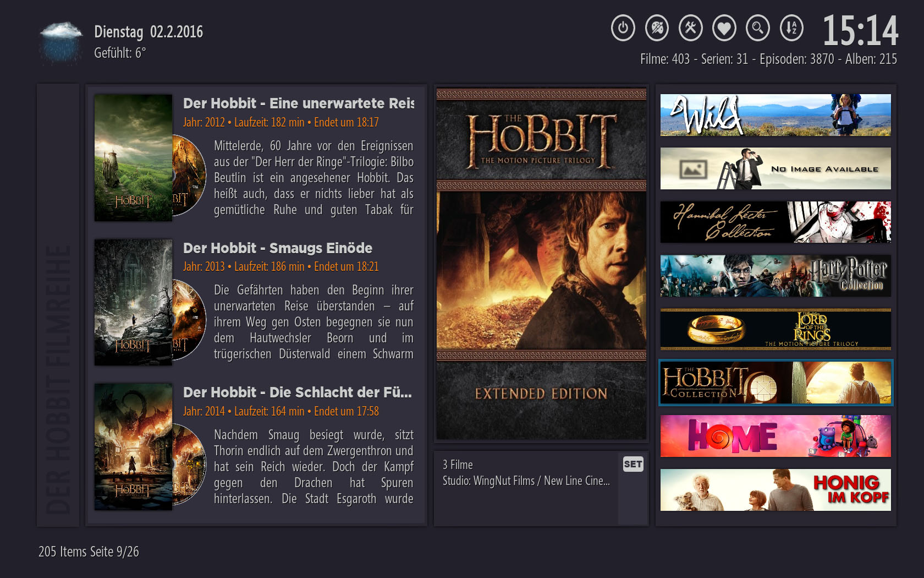
Task: Click the library stats 'Filme: 403 - Serien: 31' line
Action: click(768, 59)
